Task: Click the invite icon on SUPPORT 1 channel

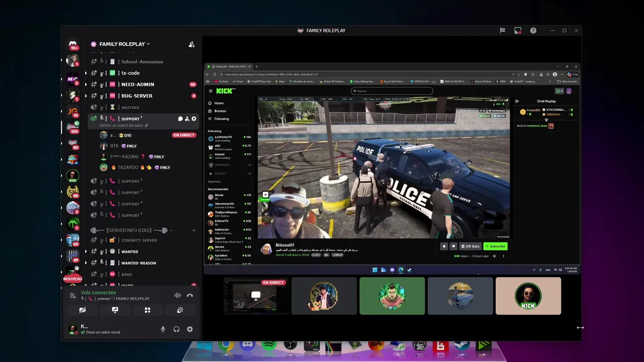Action: (x=187, y=119)
